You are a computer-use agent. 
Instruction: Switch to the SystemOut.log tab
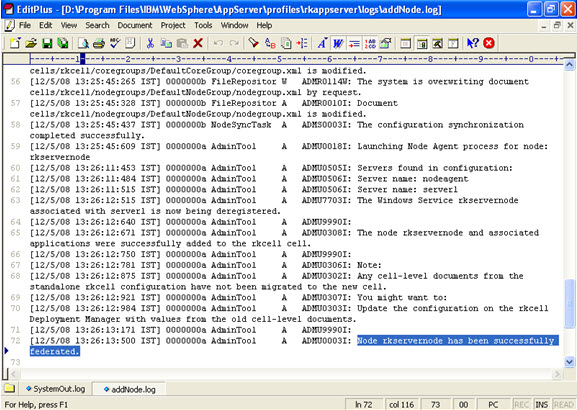click(55, 389)
